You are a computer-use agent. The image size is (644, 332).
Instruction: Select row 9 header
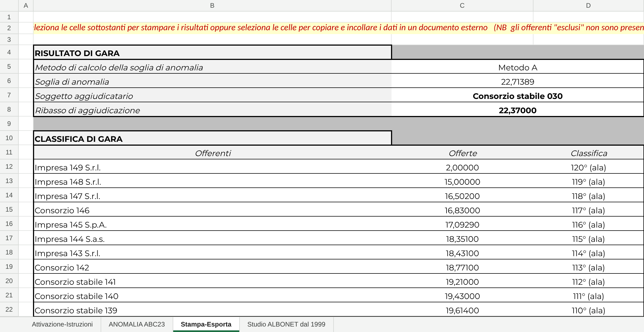(x=9, y=124)
